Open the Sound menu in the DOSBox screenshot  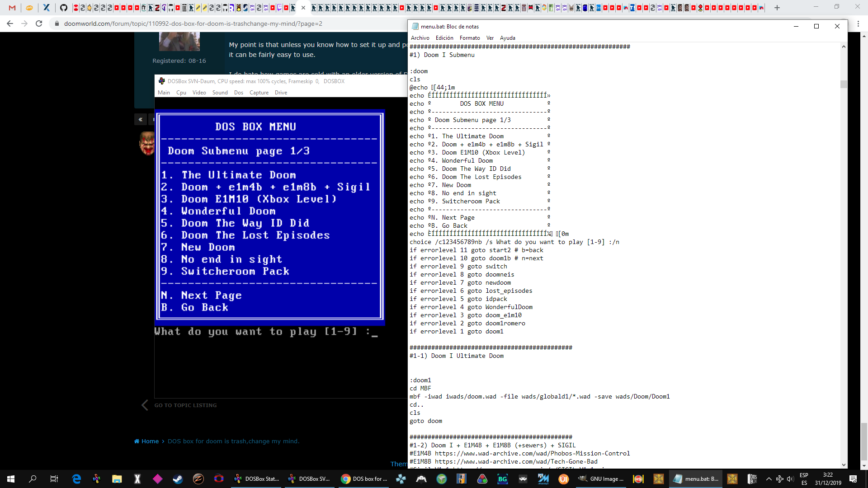tap(220, 93)
